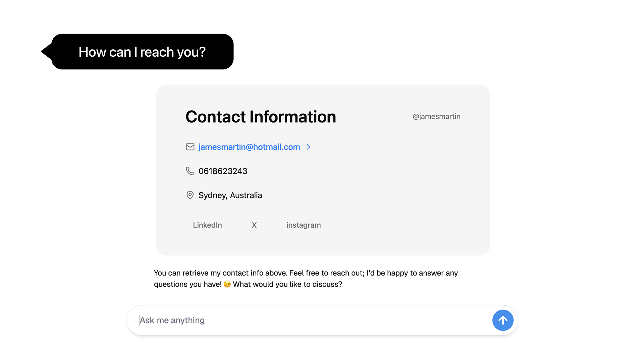Click the Contact Information heading
Image resolution: width=644 pixels, height=362 pixels.
coord(261,117)
